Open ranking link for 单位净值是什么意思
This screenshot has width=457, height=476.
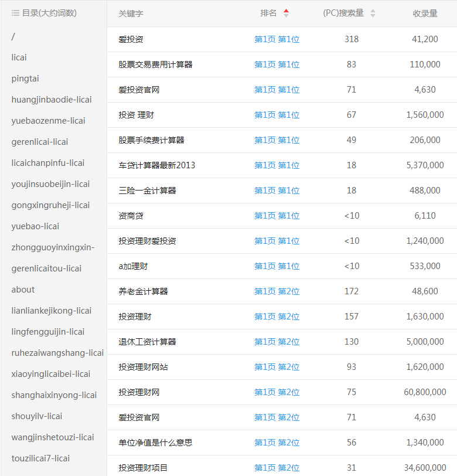(277, 443)
